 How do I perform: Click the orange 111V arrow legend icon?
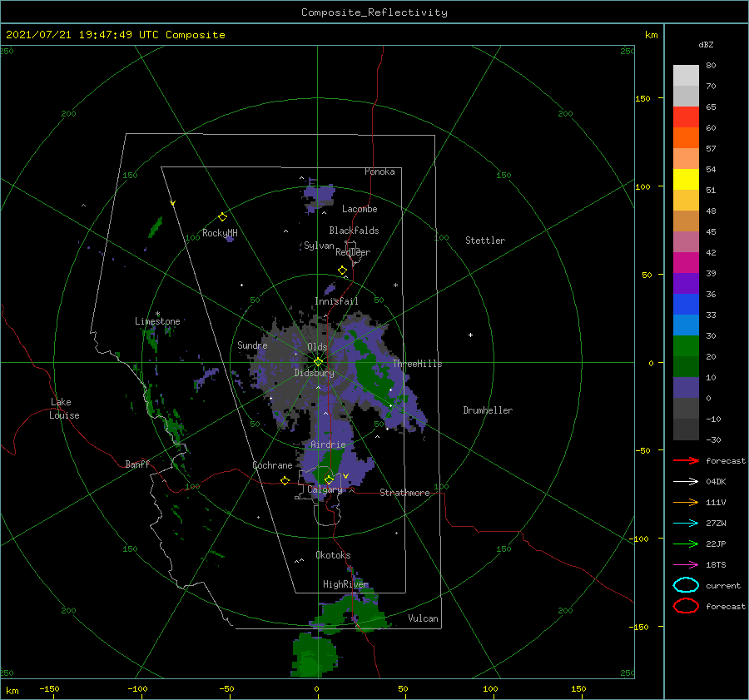coord(686,502)
